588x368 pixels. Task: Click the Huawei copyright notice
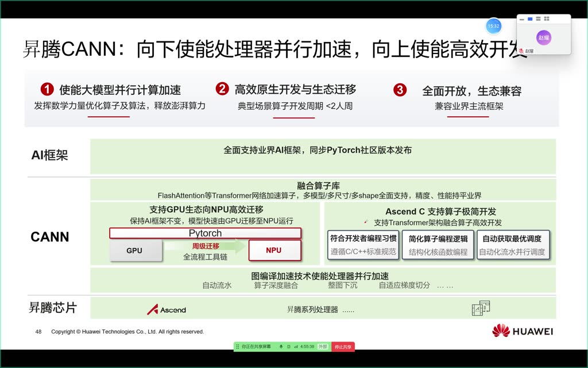coord(127,332)
